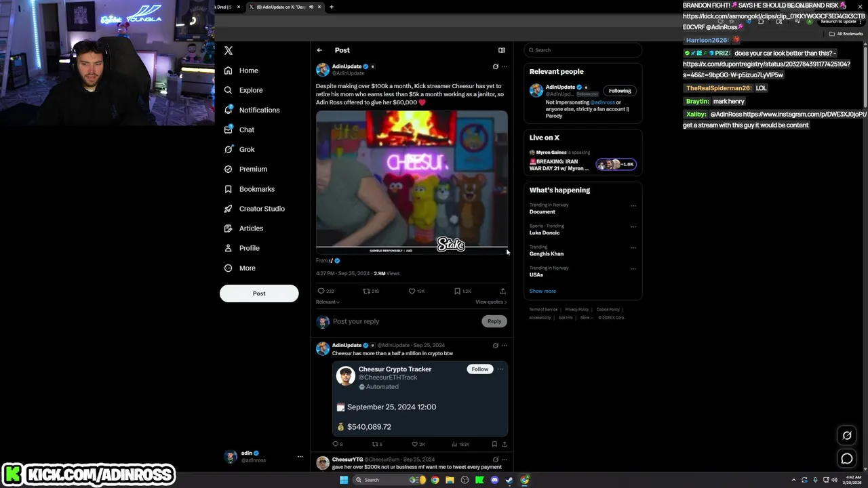Open options for the Luka Doncic trend
This screenshot has width=868, height=488.
pos(633,226)
